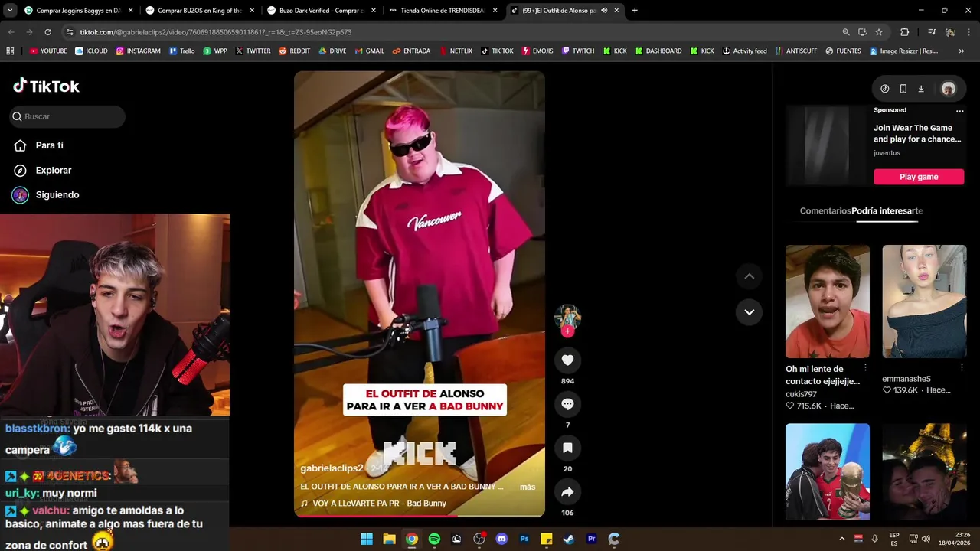Go to previous video with up chevron
The width and height of the screenshot is (980, 551).
(749, 276)
